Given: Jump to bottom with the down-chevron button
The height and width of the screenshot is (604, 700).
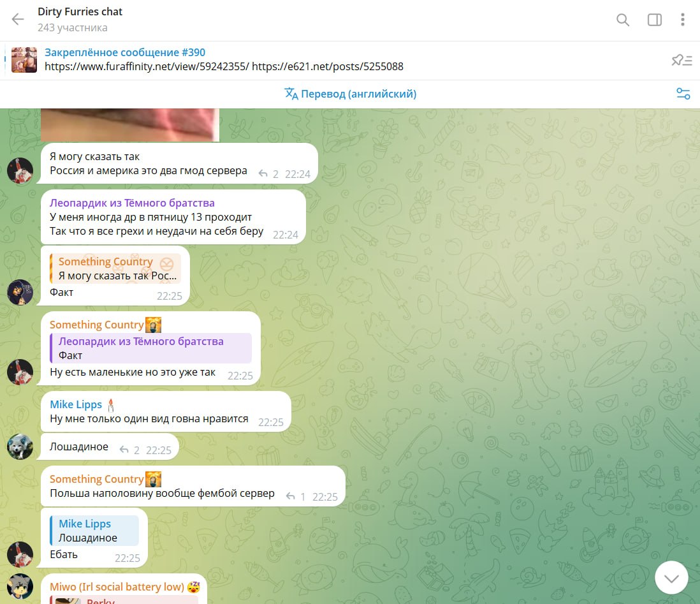Looking at the screenshot, I should 671,578.
